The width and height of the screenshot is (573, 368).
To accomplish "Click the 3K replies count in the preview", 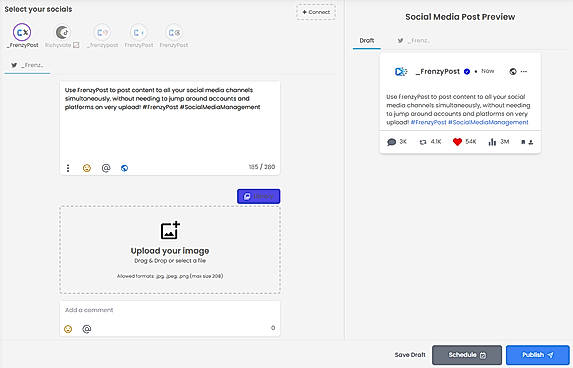I will tap(403, 142).
